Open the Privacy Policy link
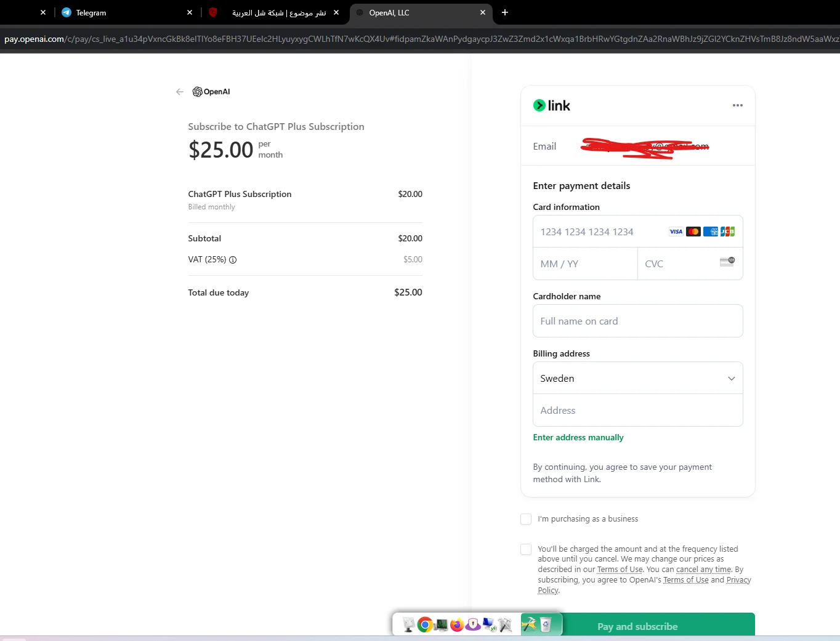 738,580
